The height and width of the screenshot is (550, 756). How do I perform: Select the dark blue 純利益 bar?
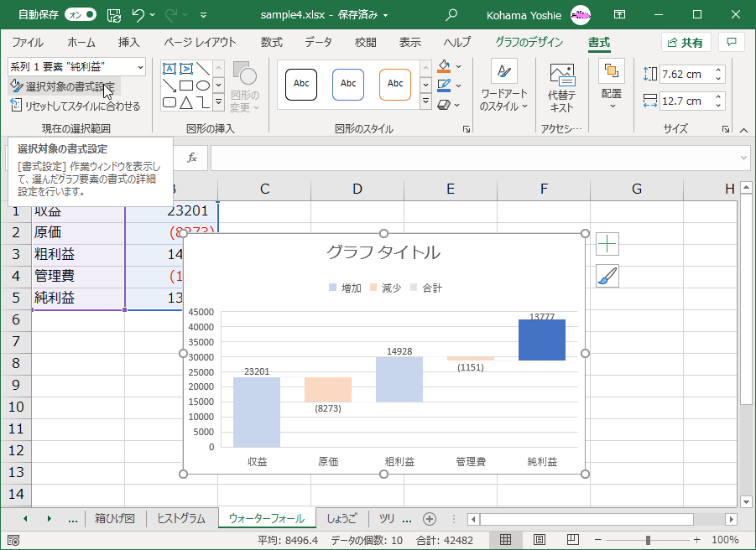coord(542,340)
